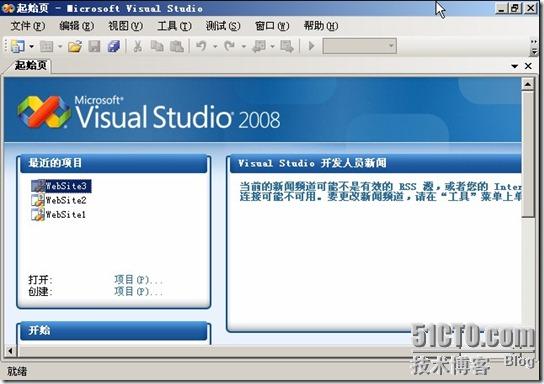Screen dimensions: 544x384
Task: Click the 最近的项目 panel header
Action: click(113, 163)
